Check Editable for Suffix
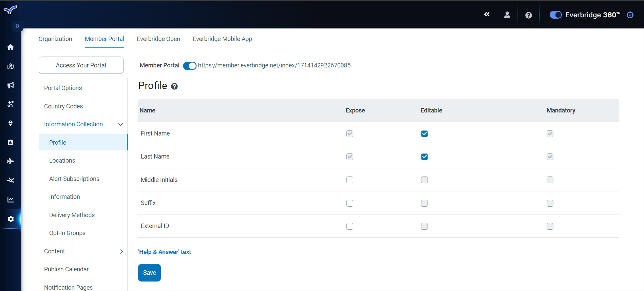 point(424,203)
